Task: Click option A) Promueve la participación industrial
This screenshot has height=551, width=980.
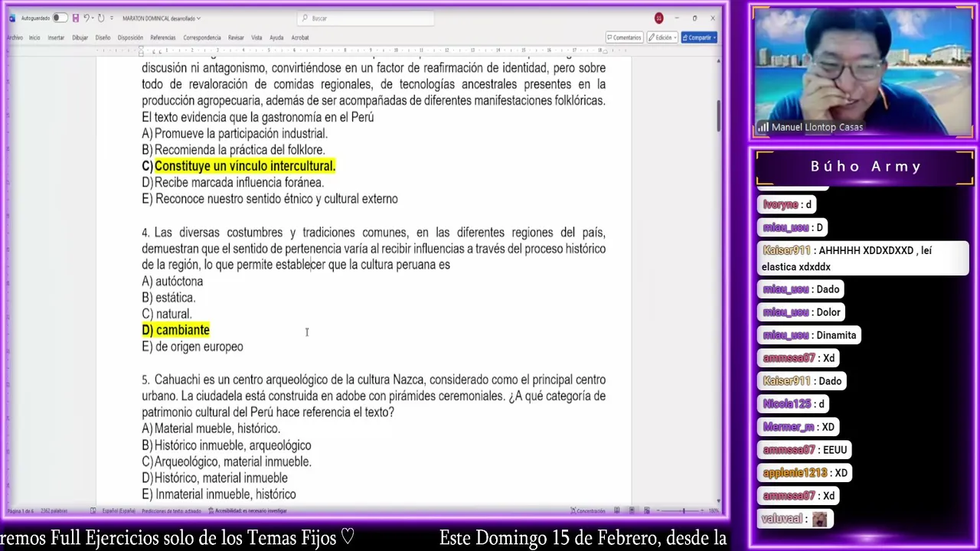Action: (x=234, y=133)
